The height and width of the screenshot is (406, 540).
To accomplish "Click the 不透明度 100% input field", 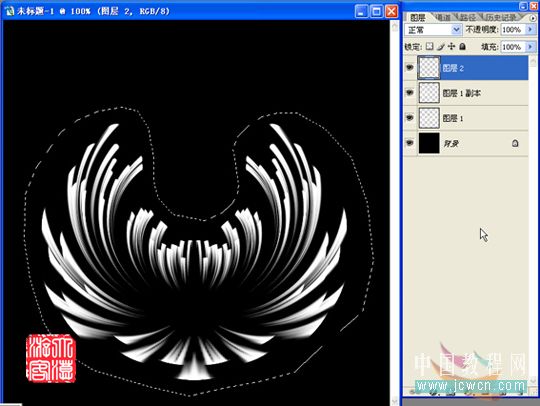I will pyautogui.click(x=512, y=30).
